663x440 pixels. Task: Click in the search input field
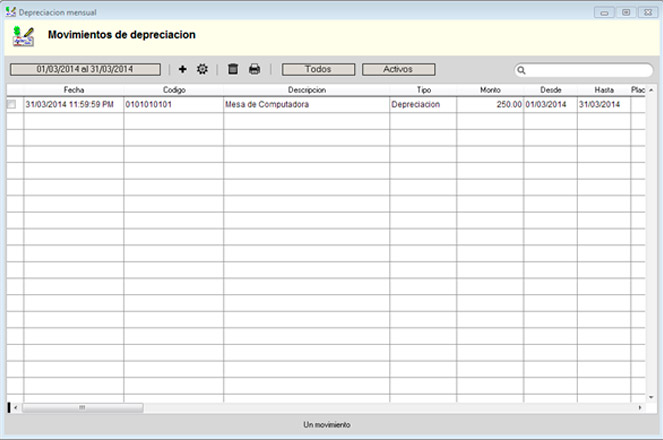click(x=588, y=71)
